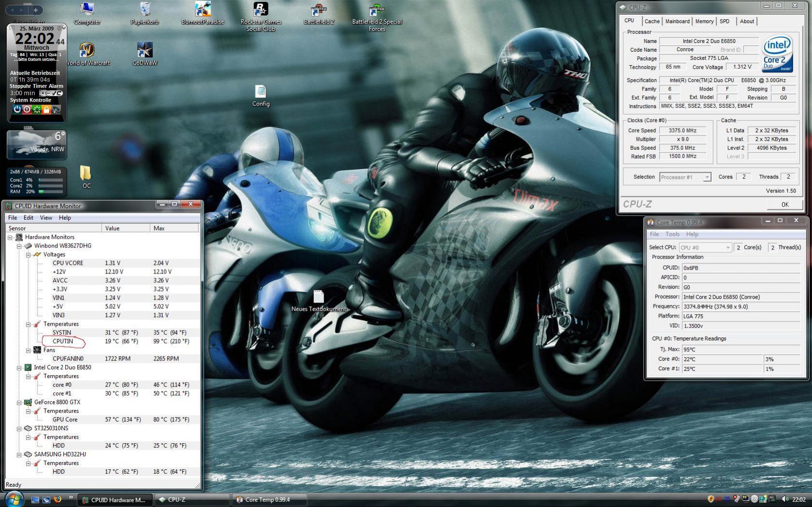Open the File menu in Hardware Monitor
Viewport: 812px width, 507px height.
pyautogui.click(x=13, y=218)
